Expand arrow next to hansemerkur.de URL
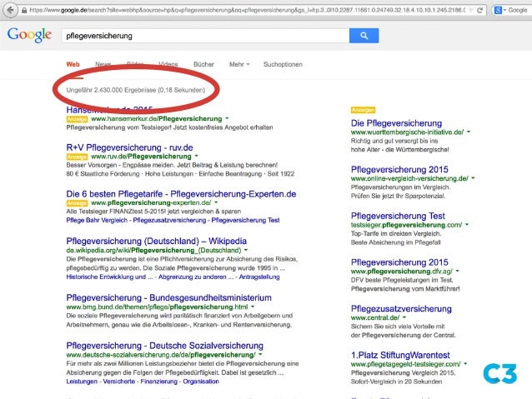532x399 pixels. [x=227, y=118]
